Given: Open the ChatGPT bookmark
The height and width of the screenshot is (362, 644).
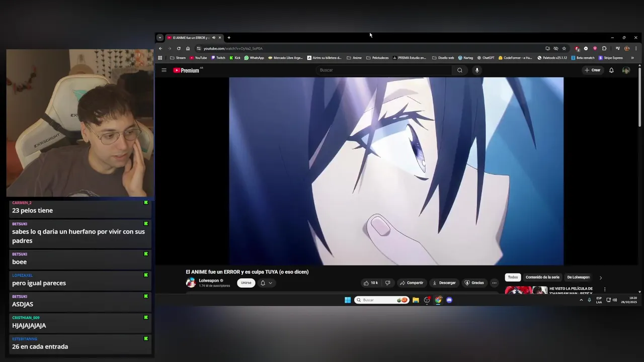Looking at the screenshot, I should (486, 58).
